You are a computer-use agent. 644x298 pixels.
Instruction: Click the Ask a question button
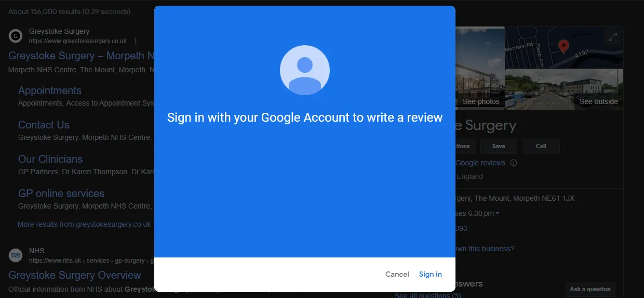[590, 289]
